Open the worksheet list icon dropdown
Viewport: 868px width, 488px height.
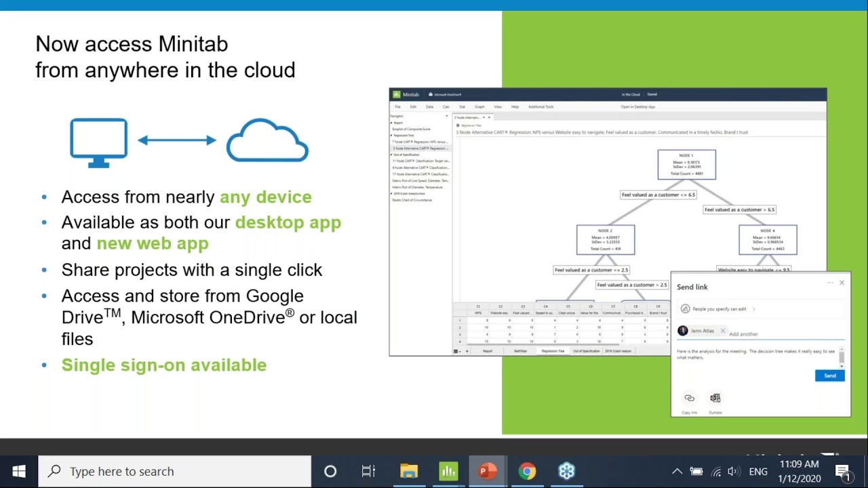pos(458,351)
